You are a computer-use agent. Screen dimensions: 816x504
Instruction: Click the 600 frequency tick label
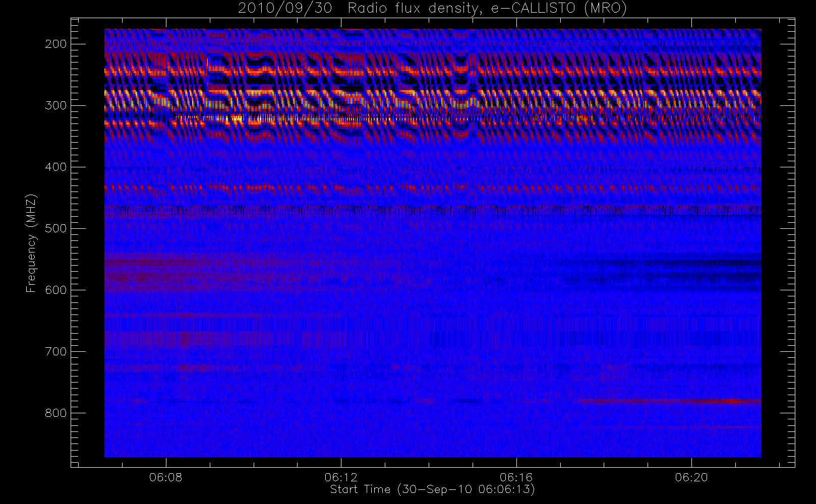click(56, 290)
